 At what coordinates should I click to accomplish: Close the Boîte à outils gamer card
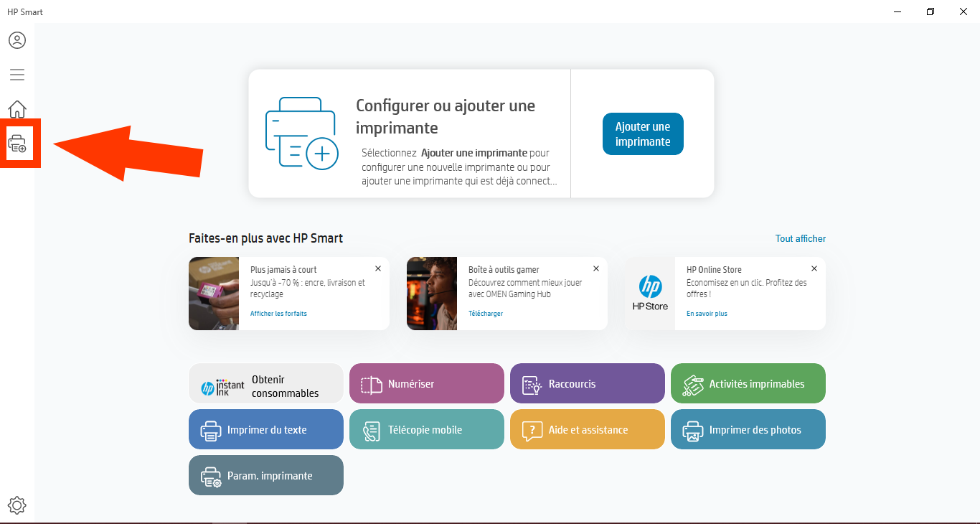(x=596, y=268)
